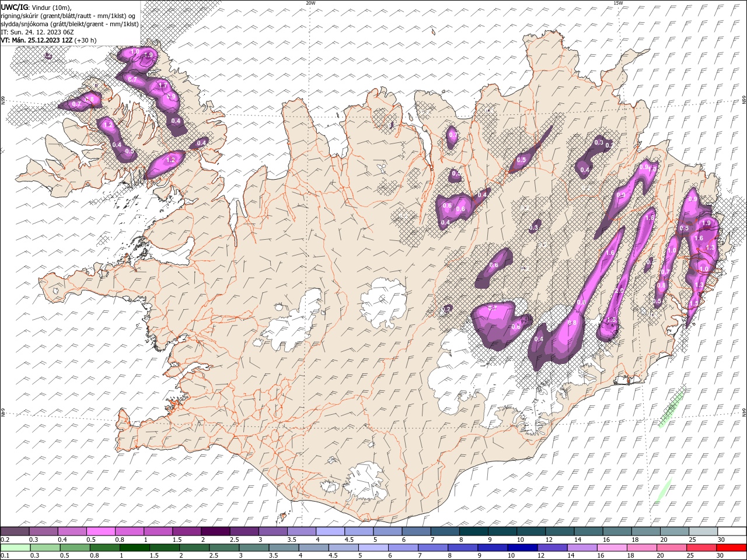
Task: Click the 'VT: Mán. 25.12.2023 12Z' valid time
Action: 36,40
